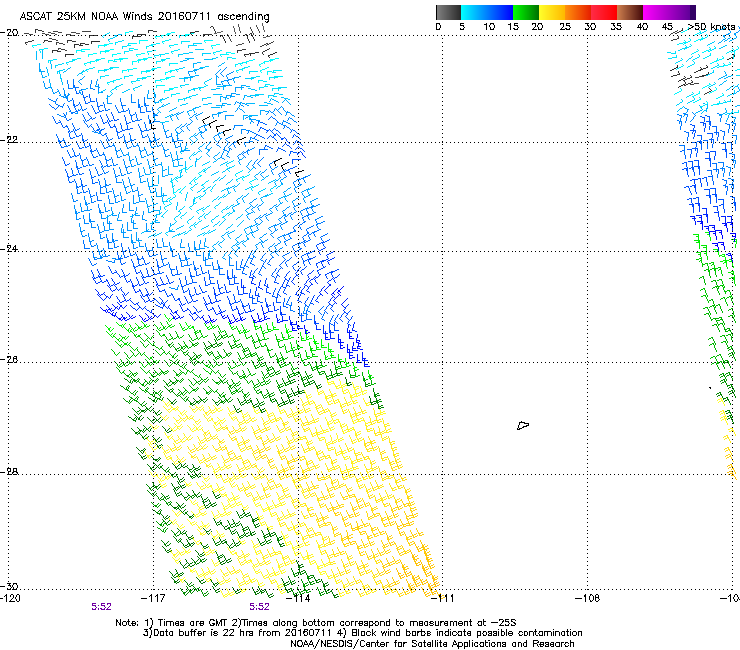This screenshot has height=650, width=740.
Task: Click the latitude label '-26'
Action: click(9, 360)
